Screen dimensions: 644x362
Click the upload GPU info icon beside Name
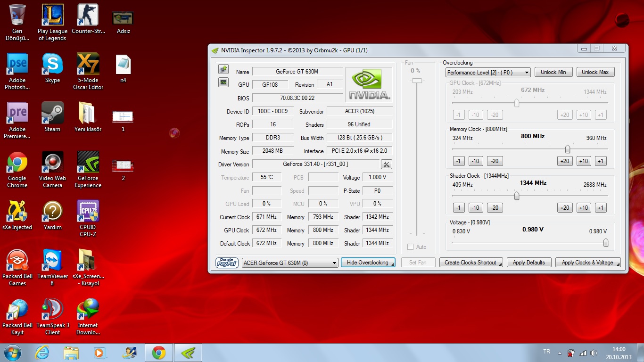(223, 69)
